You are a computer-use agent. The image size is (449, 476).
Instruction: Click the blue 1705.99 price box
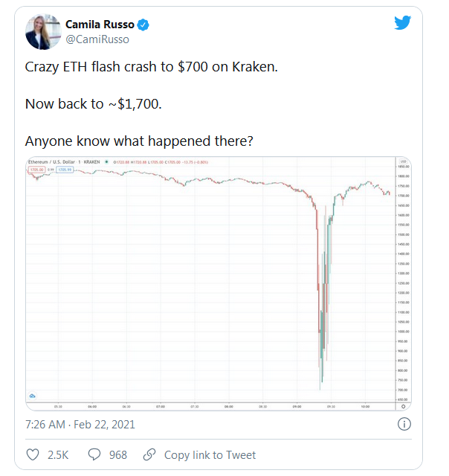(x=65, y=170)
